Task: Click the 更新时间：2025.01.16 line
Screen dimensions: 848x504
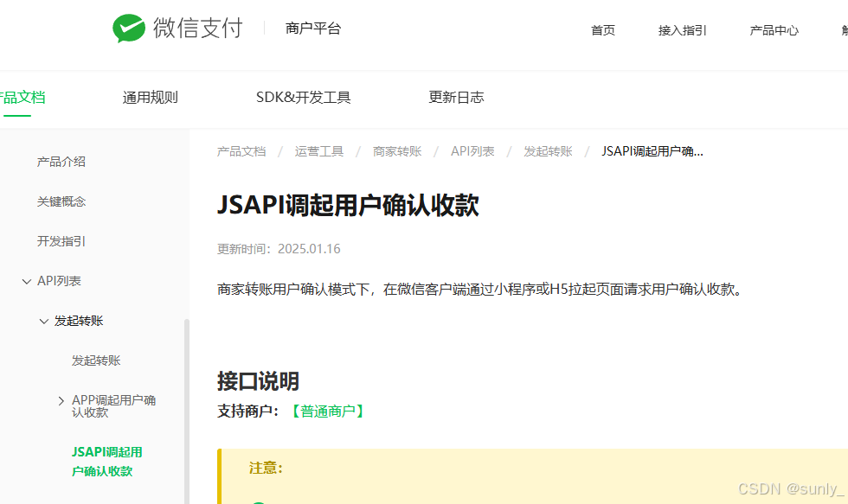Action: [279, 249]
